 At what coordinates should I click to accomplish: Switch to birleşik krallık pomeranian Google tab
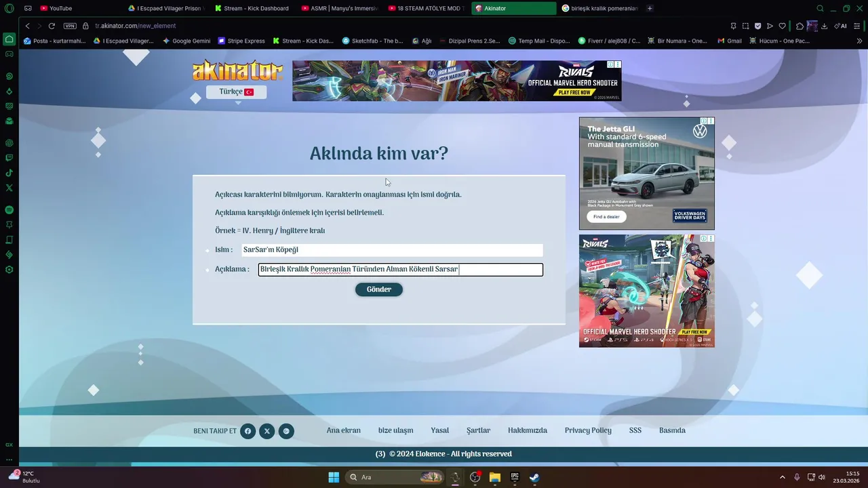[x=600, y=8]
